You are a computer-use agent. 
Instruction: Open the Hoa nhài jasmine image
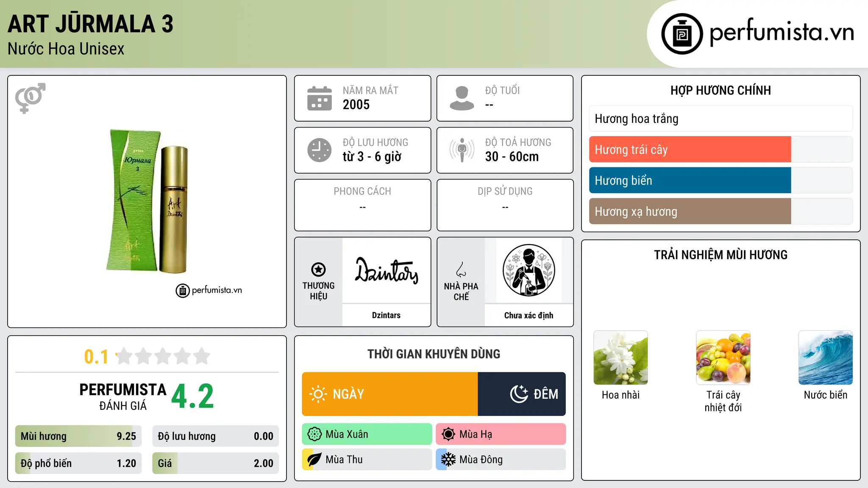pyautogui.click(x=620, y=358)
